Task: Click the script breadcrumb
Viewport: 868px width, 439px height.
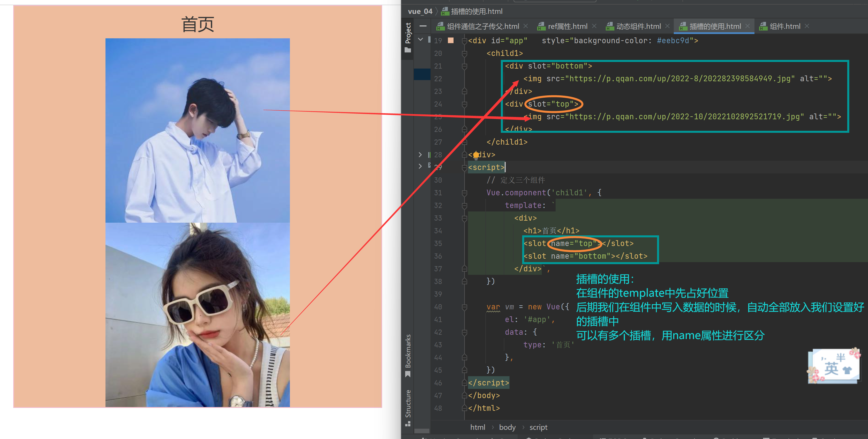Action: coord(538,427)
